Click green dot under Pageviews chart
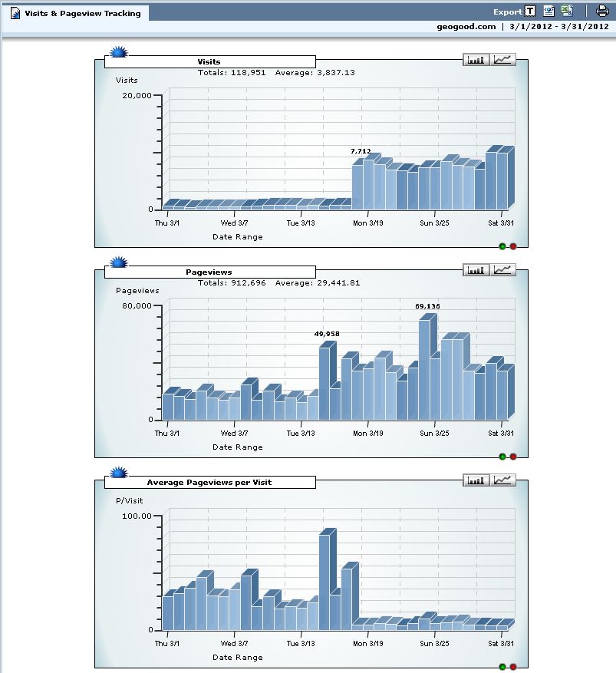Screen dimensions: 616x673 502,457
